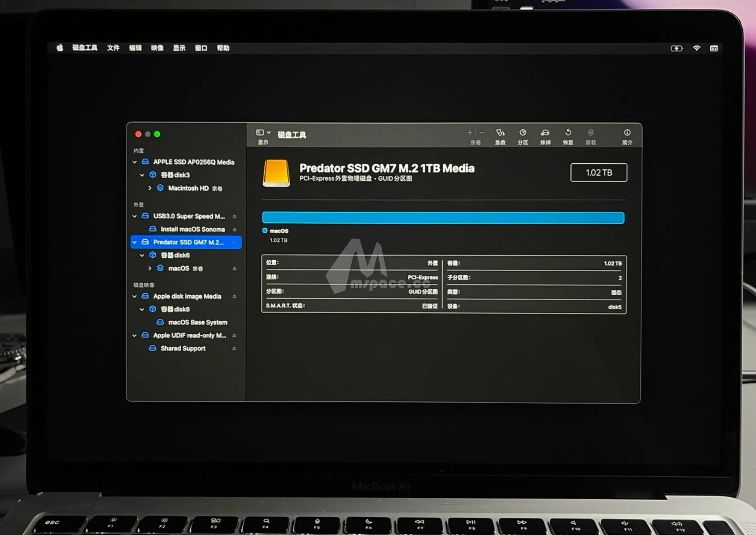The height and width of the screenshot is (535, 756).
Task: Click the red close window button
Action: pyautogui.click(x=138, y=134)
